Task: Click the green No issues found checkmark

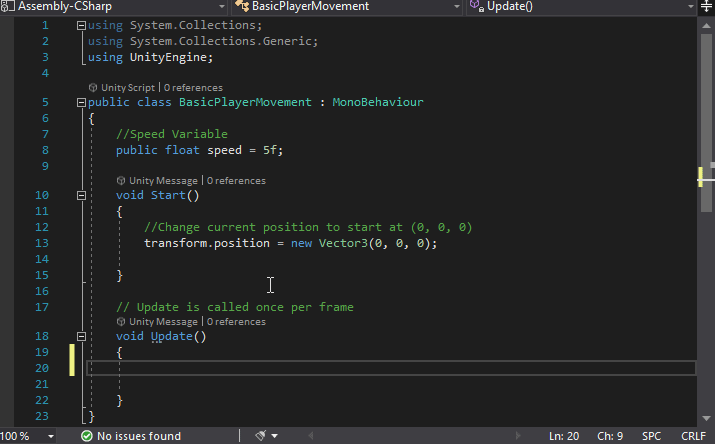Action: [x=86, y=436]
